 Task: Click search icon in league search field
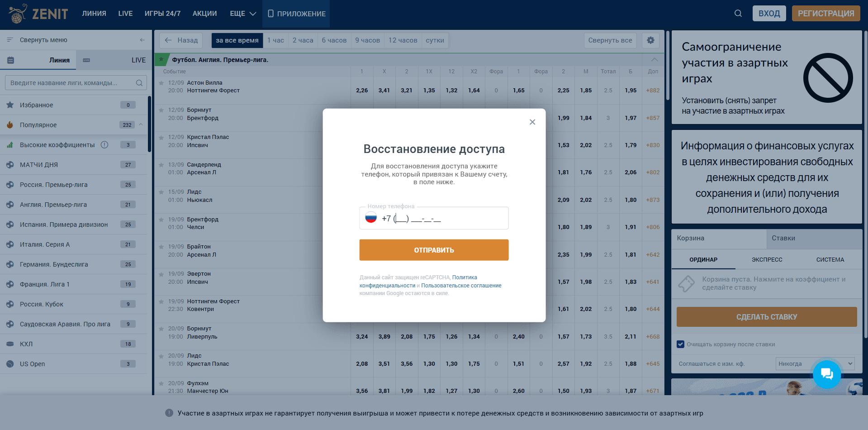pos(139,83)
